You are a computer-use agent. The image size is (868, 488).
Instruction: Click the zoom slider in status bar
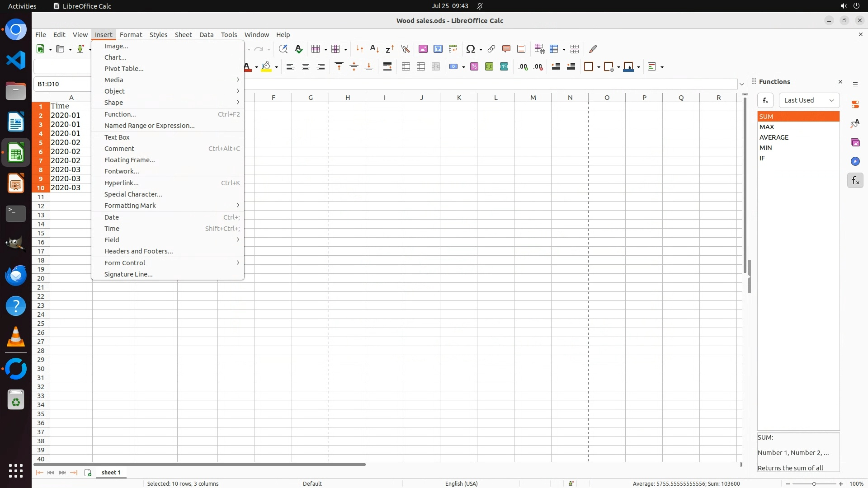point(814,483)
